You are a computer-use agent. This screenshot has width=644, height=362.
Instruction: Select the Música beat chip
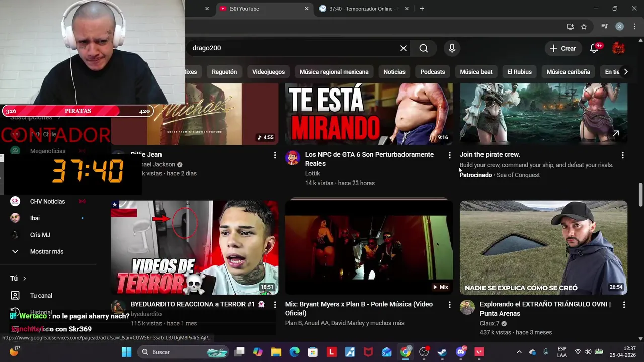[476, 72]
